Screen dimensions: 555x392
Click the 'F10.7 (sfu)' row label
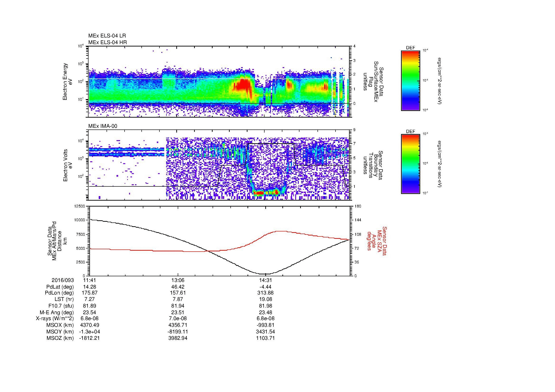pyautogui.click(x=61, y=306)
